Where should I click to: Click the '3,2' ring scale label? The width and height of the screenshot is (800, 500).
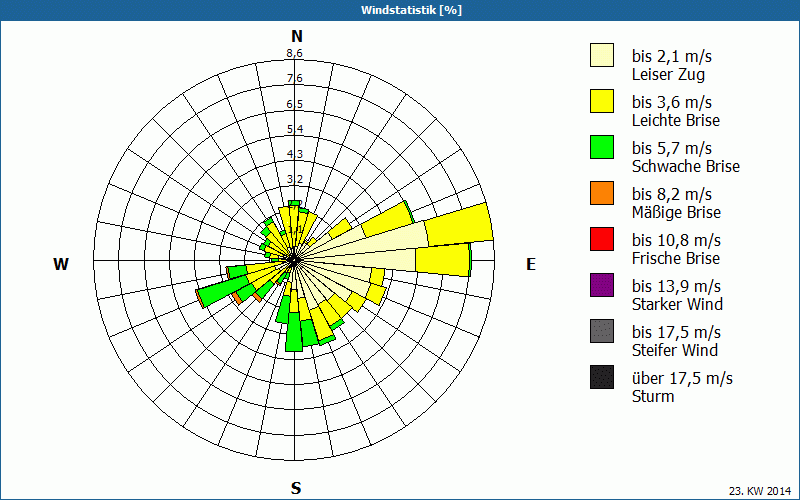[x=294, y=179]
